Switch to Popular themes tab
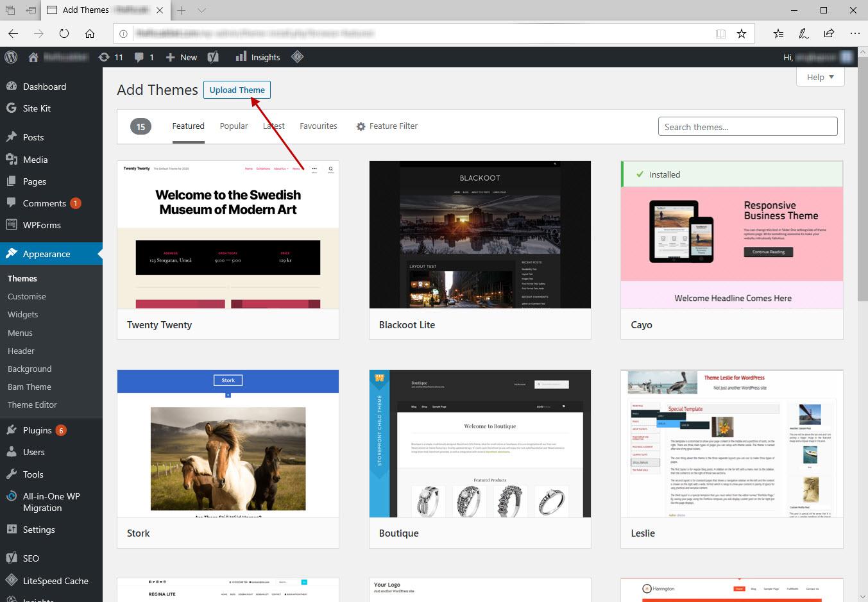 (x=234, y=126)
